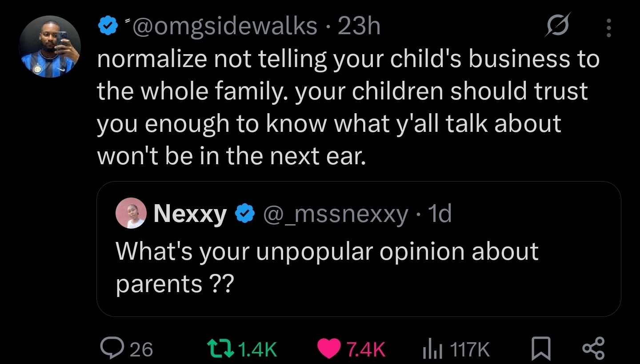Open the @omgsidewalks profile picture
Image resolution: width=640 pixels, height=364 pixels.
point(50,47)
